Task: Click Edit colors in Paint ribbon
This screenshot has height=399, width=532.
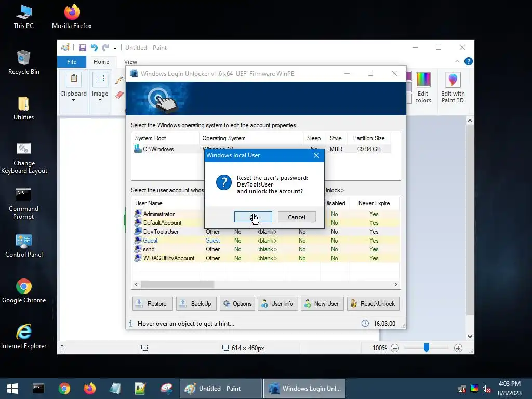Action: point(423,87)
